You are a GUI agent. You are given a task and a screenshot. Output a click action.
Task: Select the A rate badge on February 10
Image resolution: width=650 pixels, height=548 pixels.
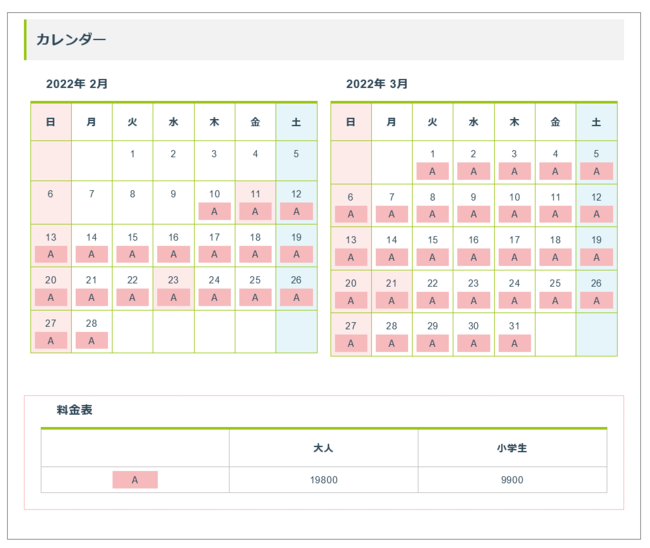[x=214, y=212]
